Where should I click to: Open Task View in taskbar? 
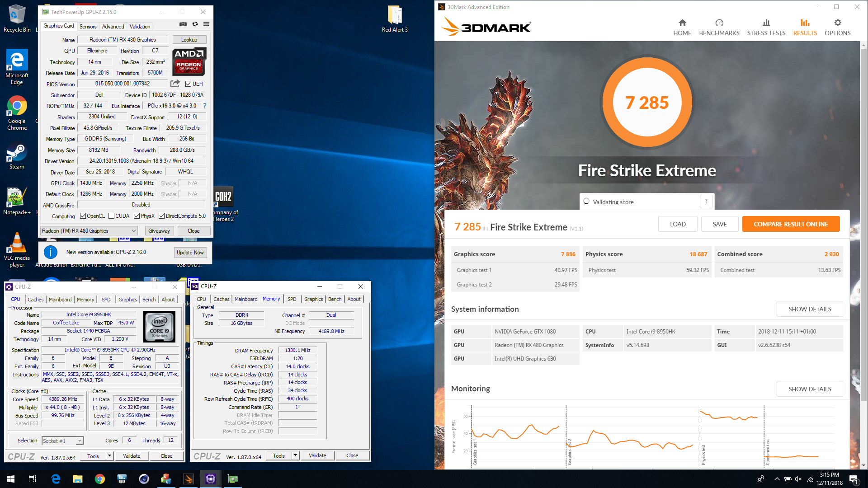pos(33,479)
